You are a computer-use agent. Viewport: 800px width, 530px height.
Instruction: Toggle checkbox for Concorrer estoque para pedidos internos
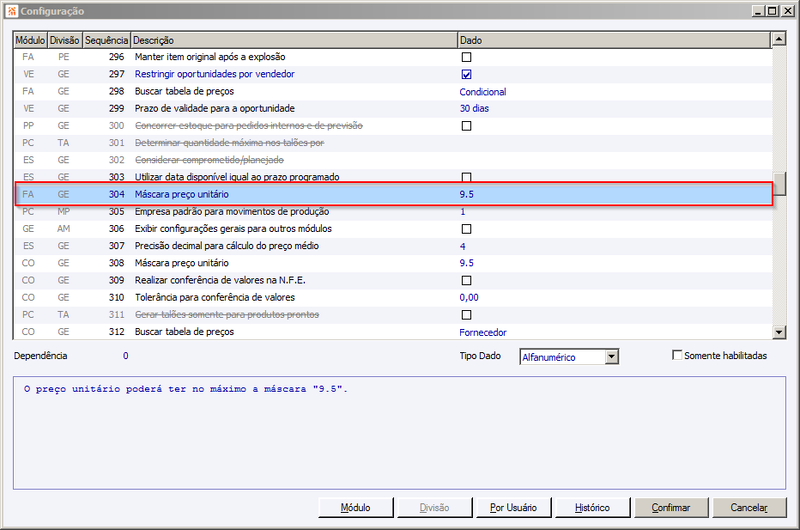click(466, 126)
